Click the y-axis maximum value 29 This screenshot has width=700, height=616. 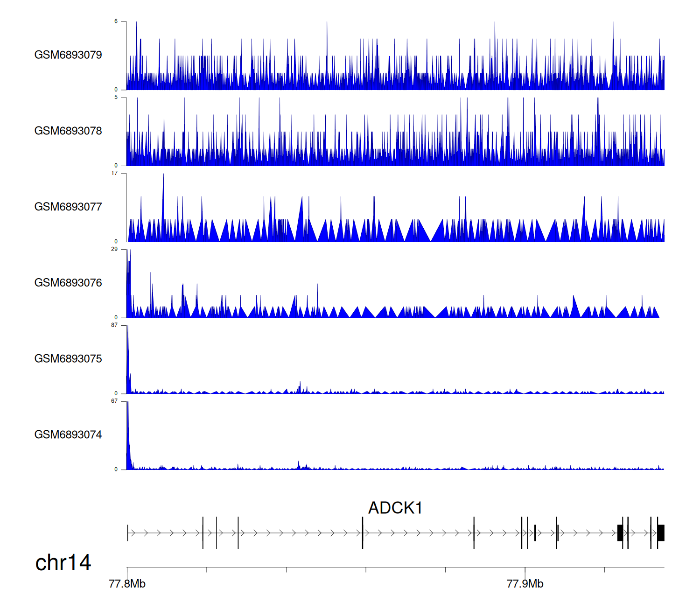[x=114, y=249]
